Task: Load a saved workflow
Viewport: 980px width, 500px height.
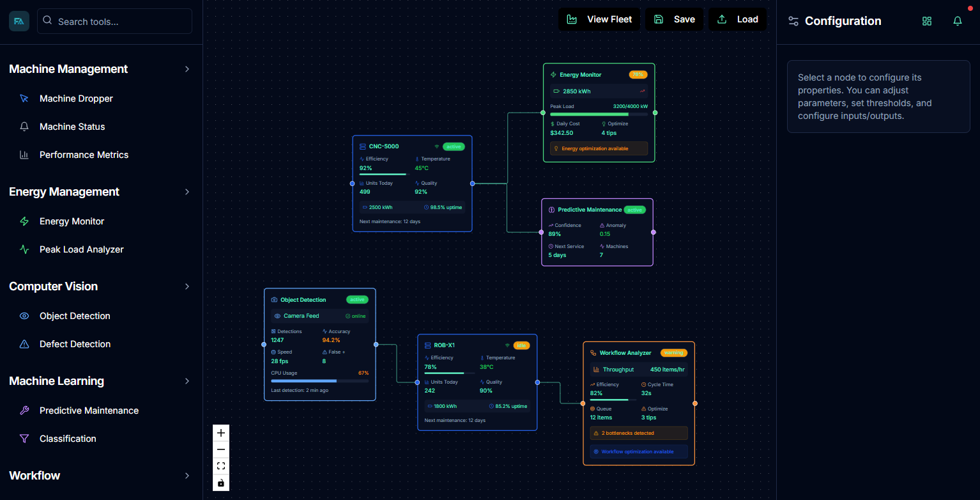Action: [x=737, y=19]
